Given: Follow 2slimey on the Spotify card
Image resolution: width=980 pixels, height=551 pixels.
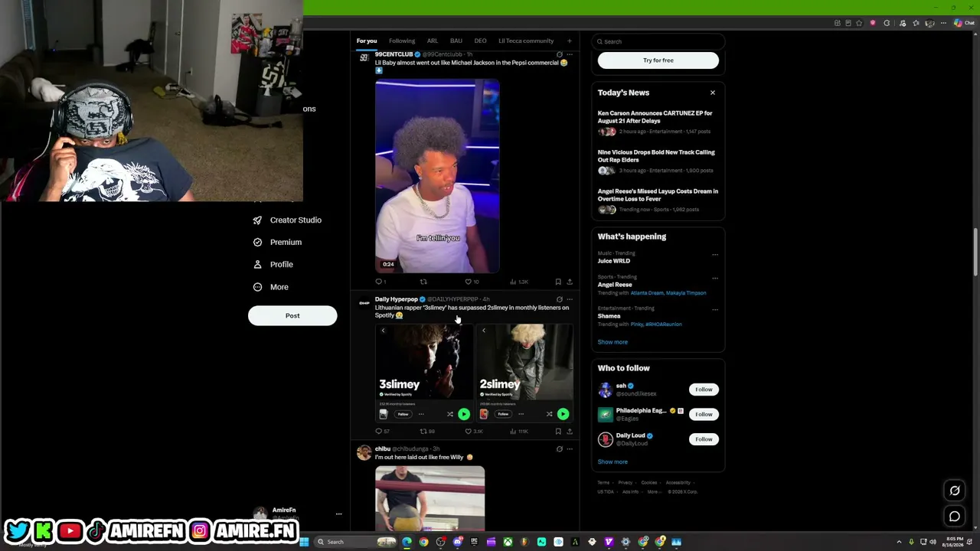Looking at the screenshot, I should tap(503, 414).
